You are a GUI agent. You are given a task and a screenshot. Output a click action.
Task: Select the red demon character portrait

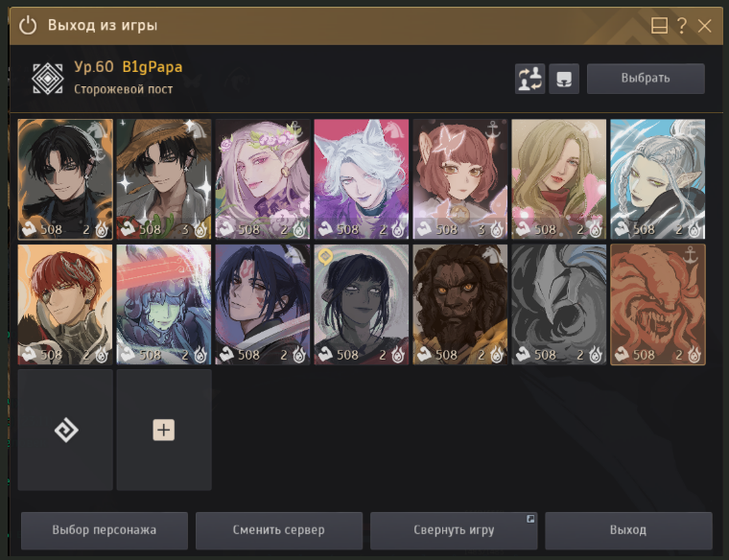[x=658, y=304]
